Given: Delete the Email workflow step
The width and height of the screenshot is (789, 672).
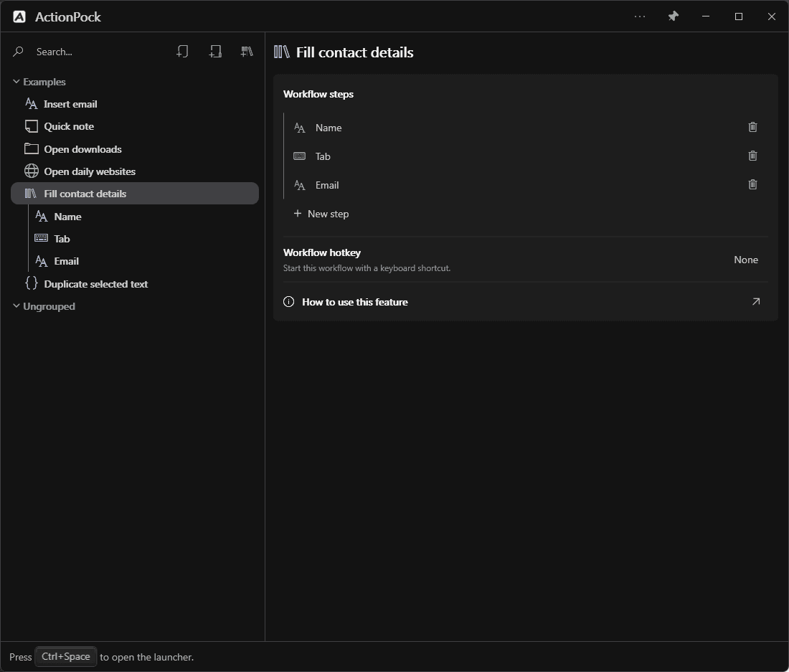Looking at the screenshot, I should pyautogui.click(x=752, y=184).
